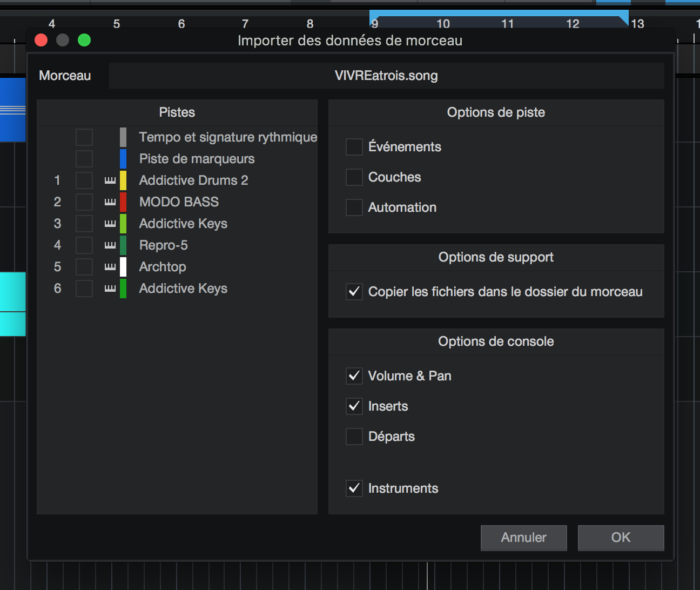Click instrument keyboard icon of Addictive Drums 2
The image size is (700, 590).
pos(110,180)
